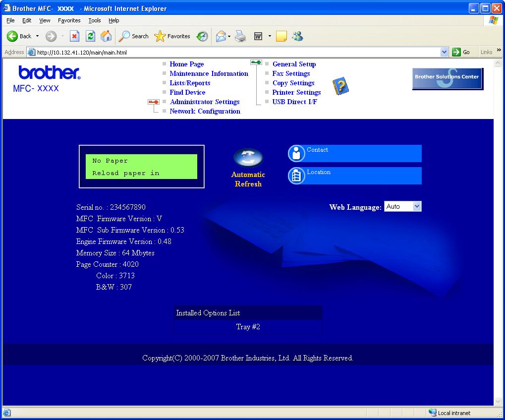Open the Discuss note icon
Image resolution: width=505 pixels, height=420 pixels.
tap(281, 36)
